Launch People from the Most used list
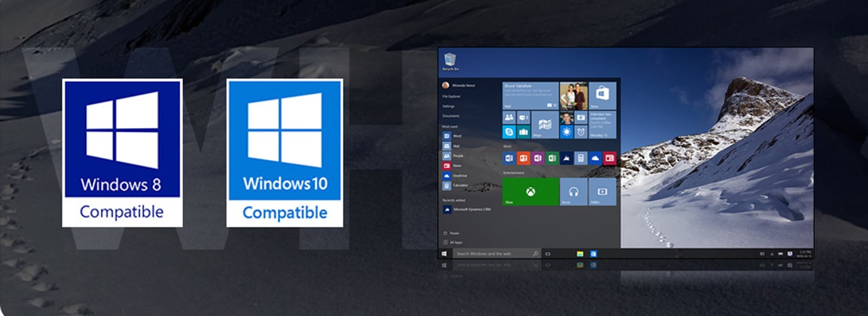Viewport: 868px width, 316px height. pos(453,156)
